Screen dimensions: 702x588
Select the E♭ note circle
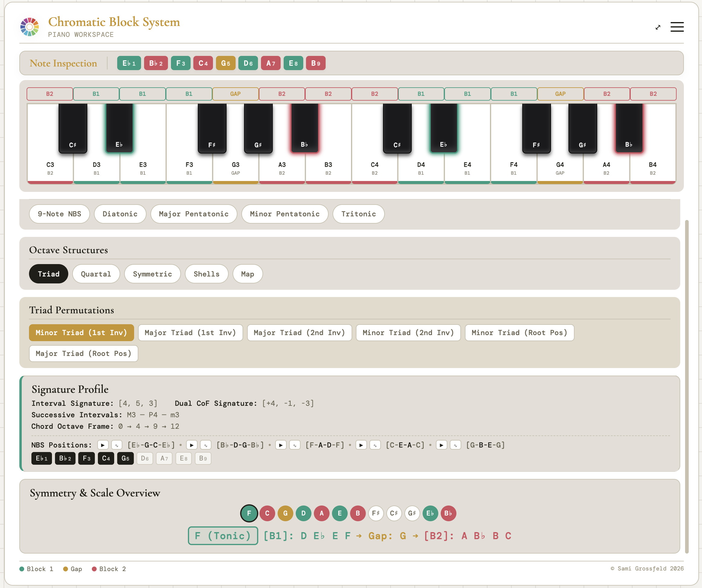[x=430, y=513]
